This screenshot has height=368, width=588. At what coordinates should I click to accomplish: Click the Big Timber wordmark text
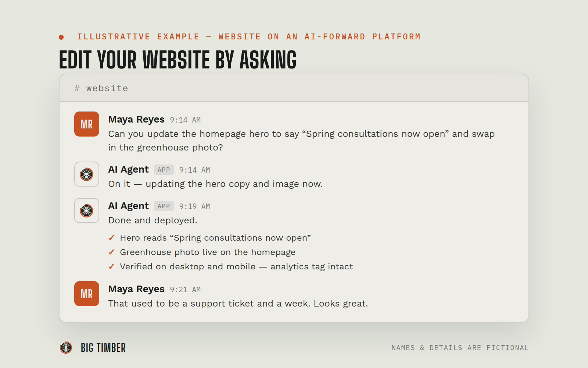(x=103, y=348)
